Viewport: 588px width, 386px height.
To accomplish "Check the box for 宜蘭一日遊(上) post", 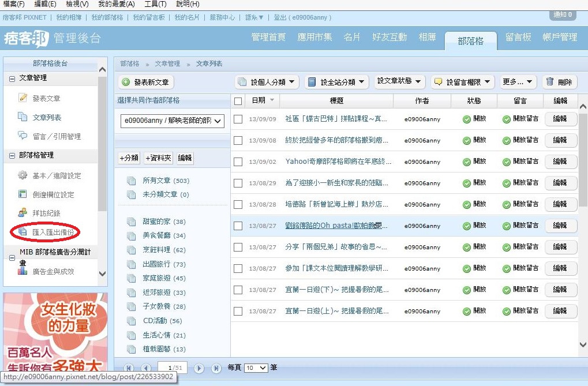I will (238, 312).
